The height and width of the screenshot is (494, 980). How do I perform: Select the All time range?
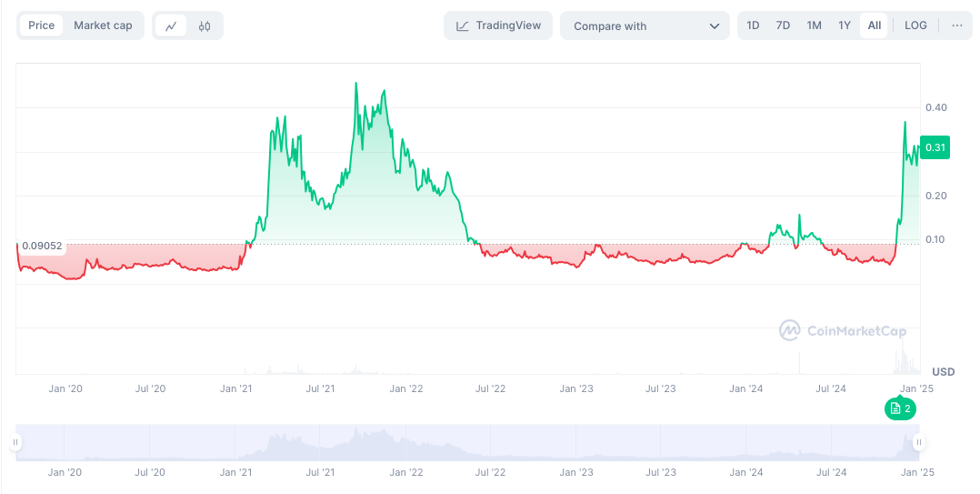pyautogui.click(x=874, y=25)
